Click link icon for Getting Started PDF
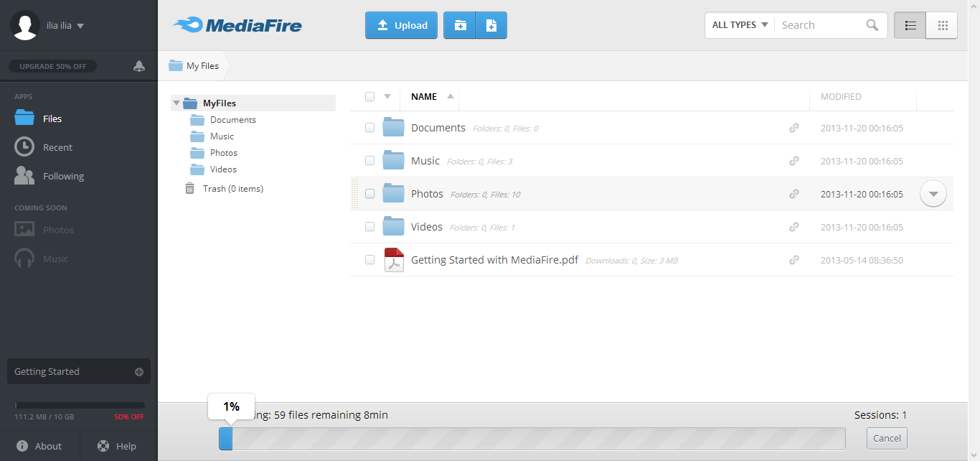Viewport: 980px width, 461px height. coord(794,260)
